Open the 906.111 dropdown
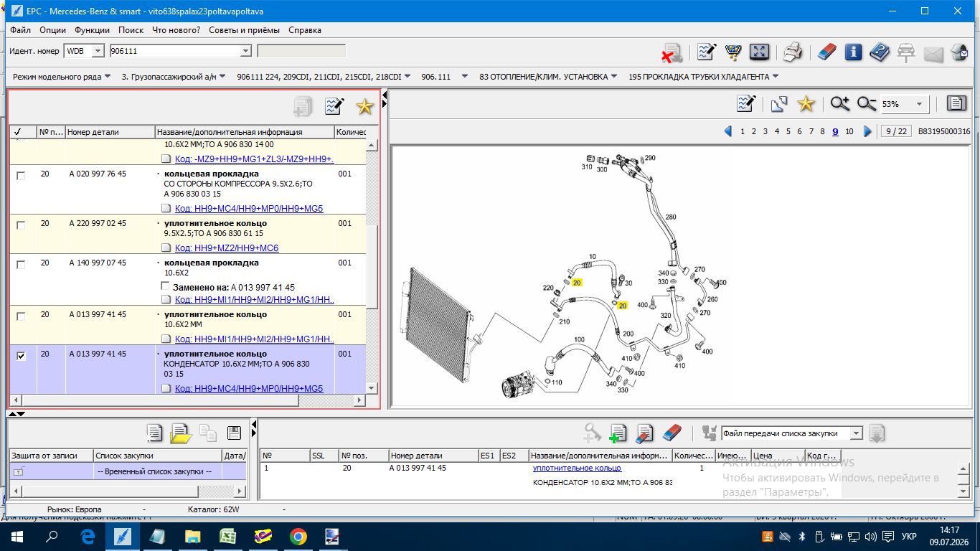980x551 pixels. click(465, 77)
